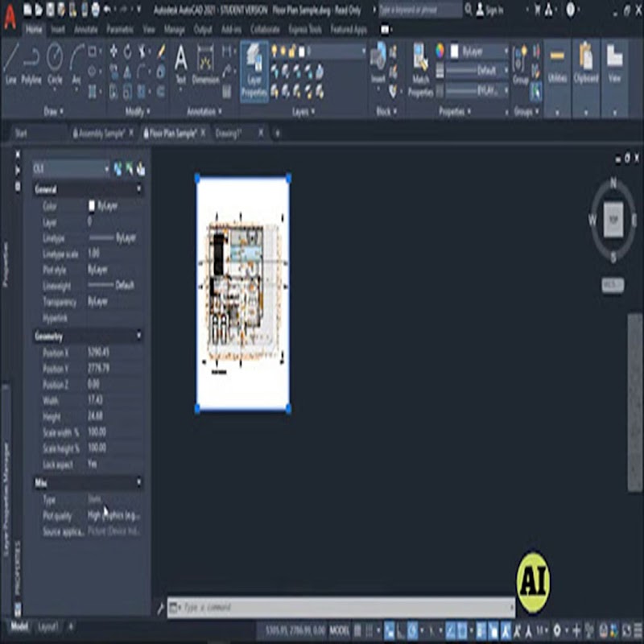Viewport: 644px width, 644px height.
Task: Click the Sign In button
Action: tap(489, 10)
